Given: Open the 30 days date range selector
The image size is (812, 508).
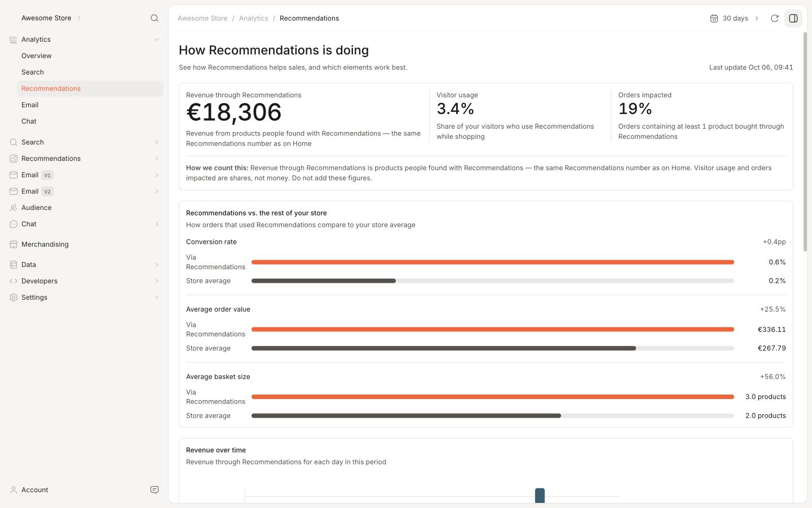Looking at the screenshot, I should [x=735, y=18].
